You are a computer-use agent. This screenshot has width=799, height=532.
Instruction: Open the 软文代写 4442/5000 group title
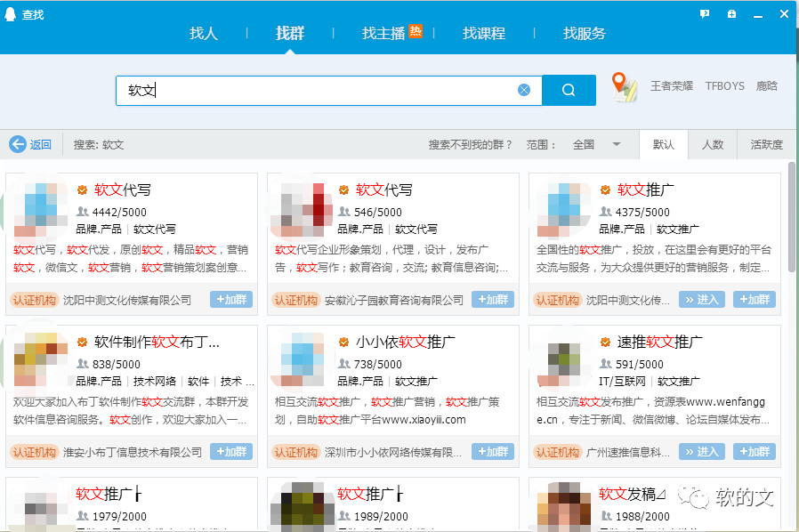pos(122,190)
